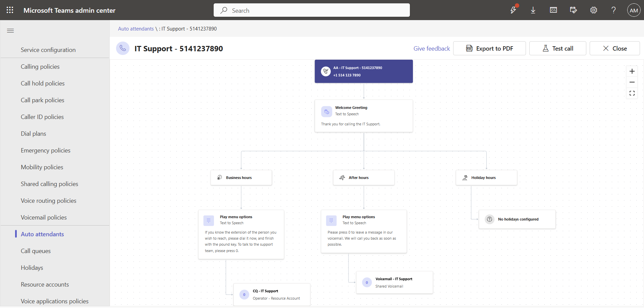This screenshot has height=308, width=644.
Task: Open Call queues
Action: (36, 251)
